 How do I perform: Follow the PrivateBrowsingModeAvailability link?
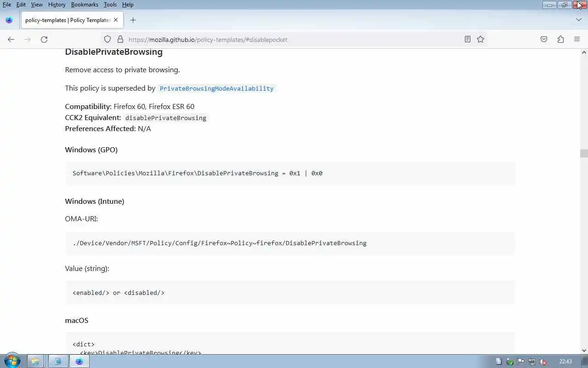coord(216,88)
